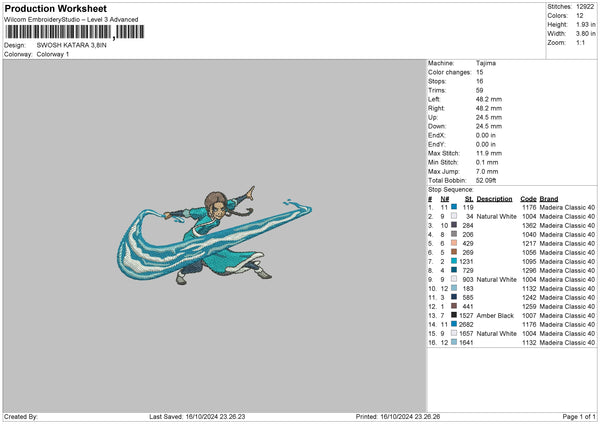
Task: Click the Zoom value '1:1'
Action: point(580,42)
